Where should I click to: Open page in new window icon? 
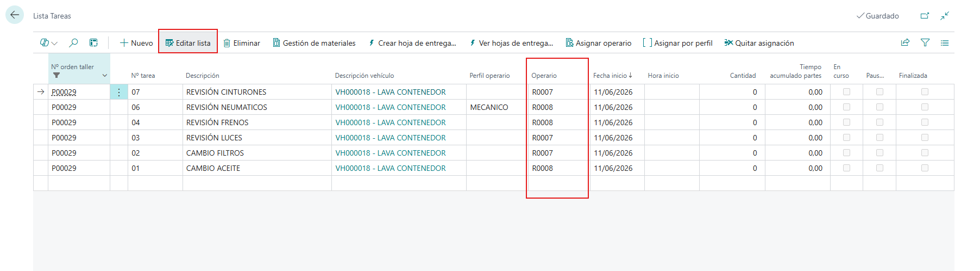click(925, 16)
